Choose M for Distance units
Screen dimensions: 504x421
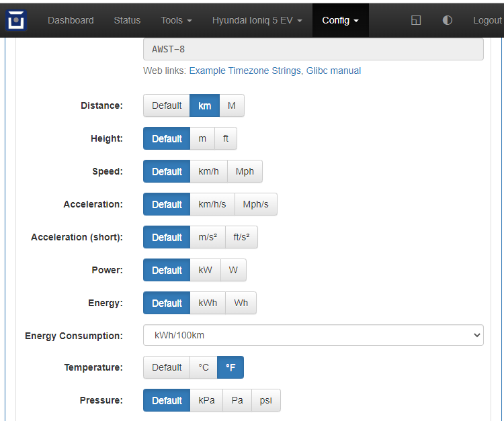pos(231,105)
